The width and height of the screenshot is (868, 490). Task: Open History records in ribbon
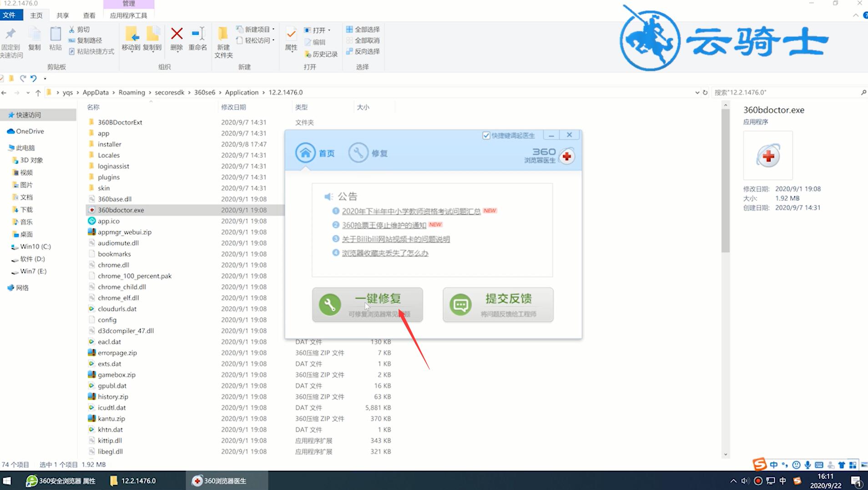(x=321, y=54)
